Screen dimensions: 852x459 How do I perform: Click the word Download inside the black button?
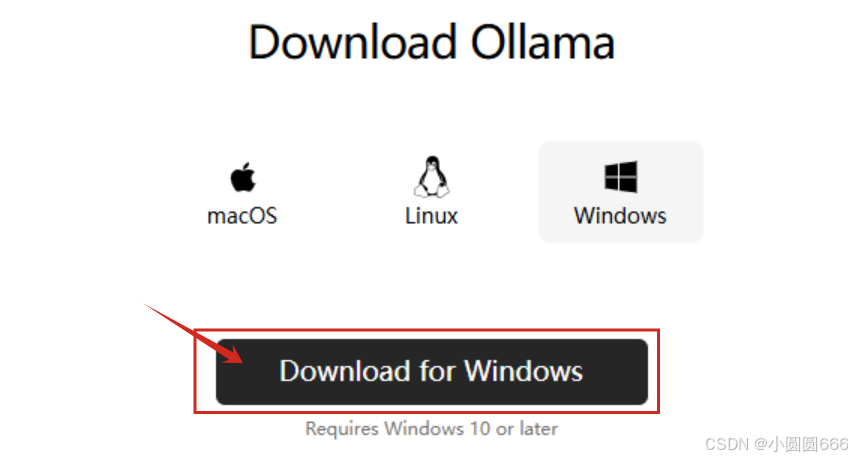[344, 372]
